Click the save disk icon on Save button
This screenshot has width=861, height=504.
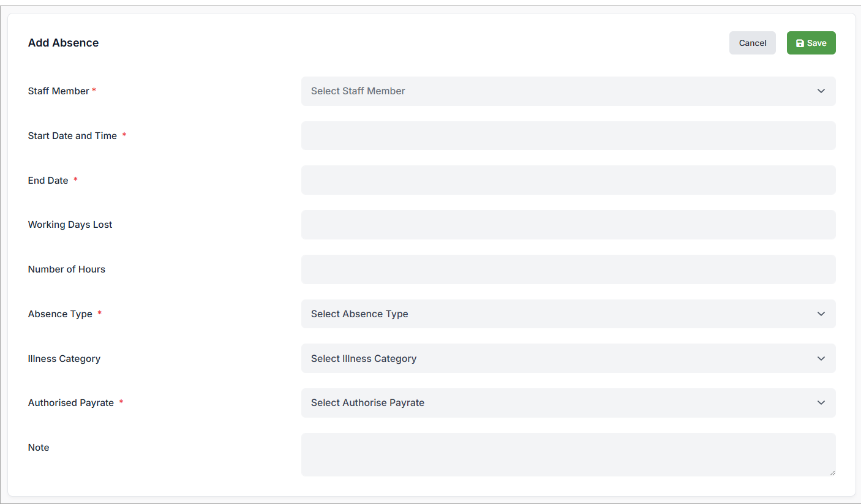(x=800, y=43)
